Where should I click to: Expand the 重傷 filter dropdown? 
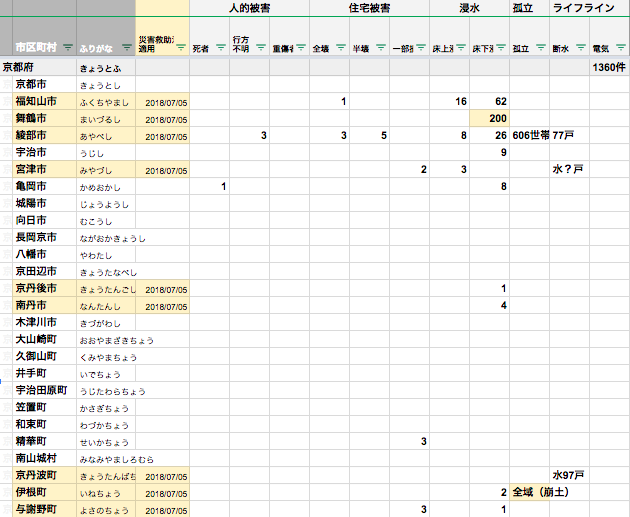click(300, 48)
